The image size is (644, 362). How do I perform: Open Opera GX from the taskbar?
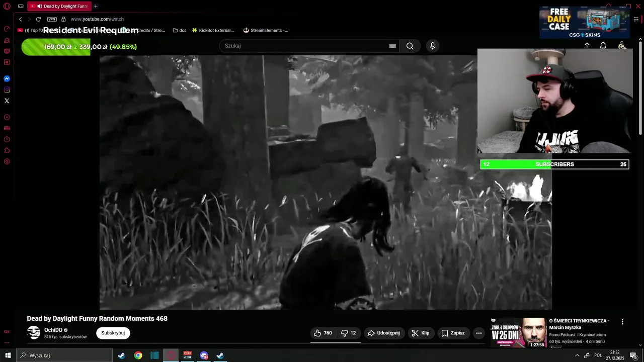pos(171,355)
